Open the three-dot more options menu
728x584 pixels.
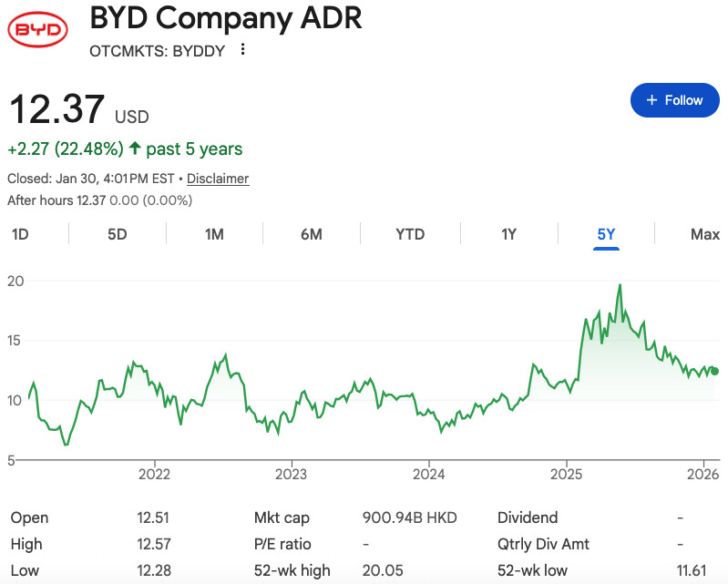pyautogui.click(x=242, y=50)
